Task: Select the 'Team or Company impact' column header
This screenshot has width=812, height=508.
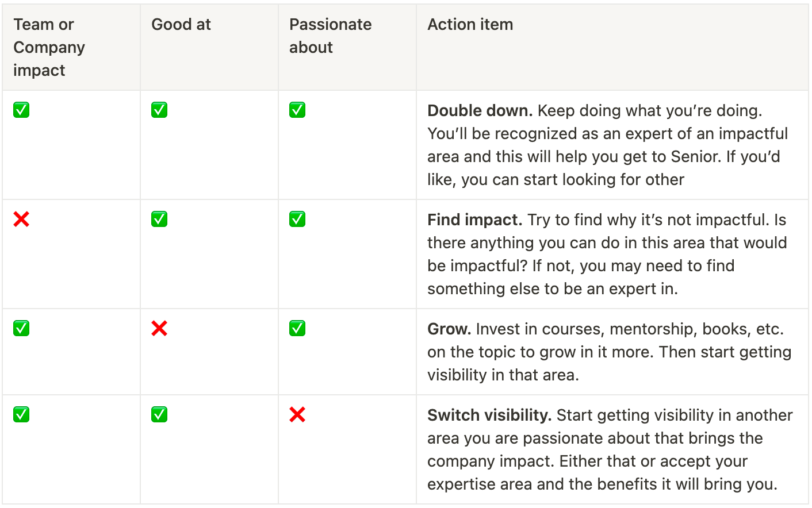Action: point(71,47)
